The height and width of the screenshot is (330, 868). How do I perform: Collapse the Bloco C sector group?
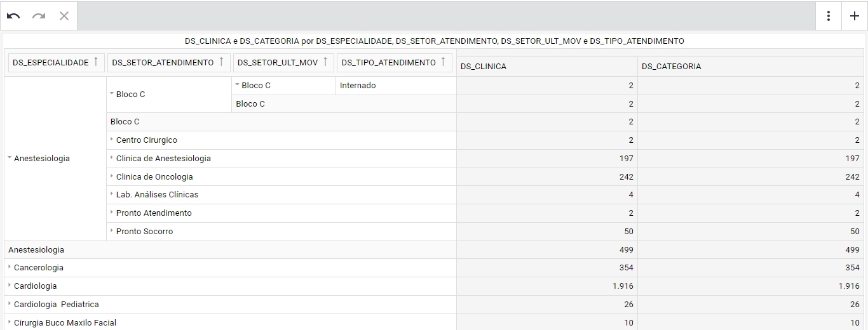pyautogui.click(x=112, y=94)
